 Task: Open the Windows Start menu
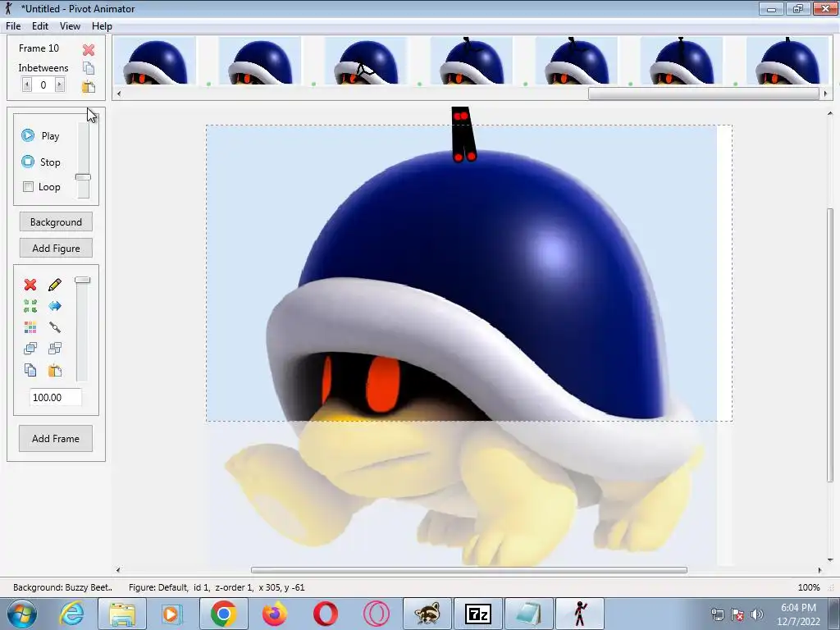22,614
